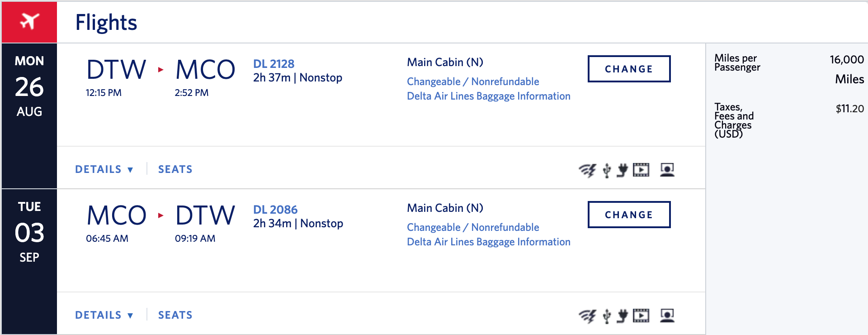
Task: Open Delta Baggage Information for DL 2128
Action: pyautogui.click(x=488, y=96)
